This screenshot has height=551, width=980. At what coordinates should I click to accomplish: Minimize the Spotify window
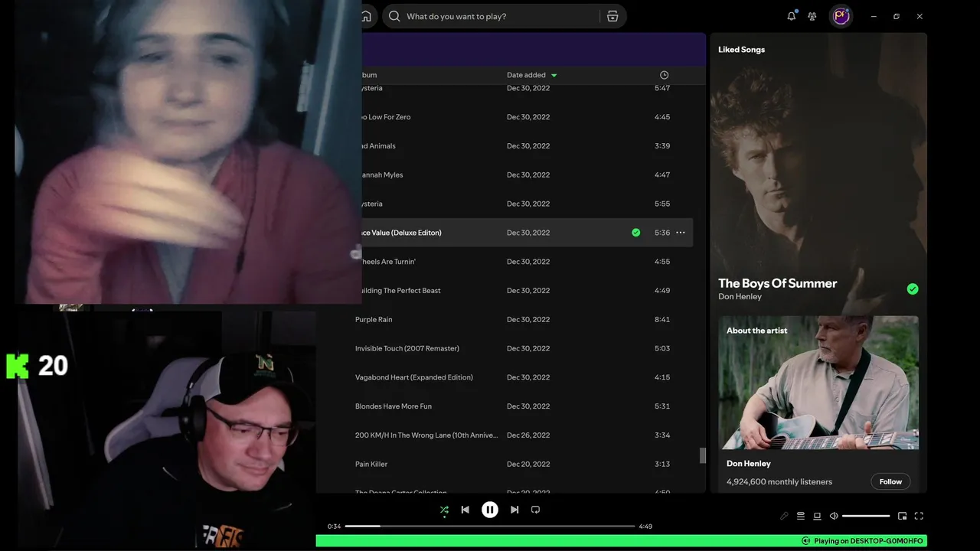tap(874, 16)
